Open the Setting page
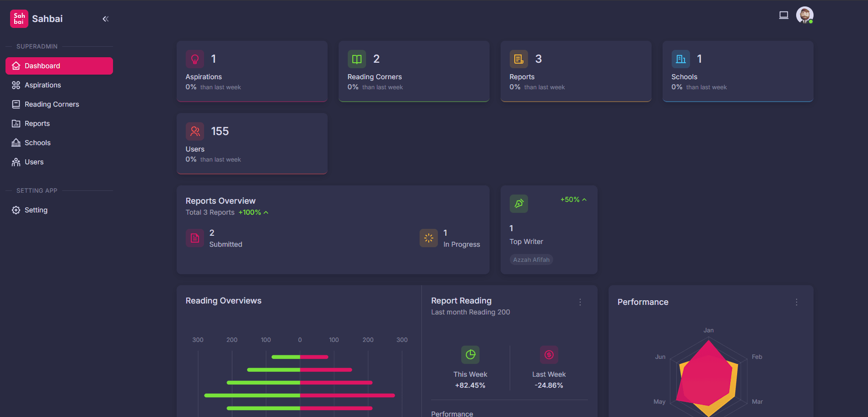 tap(36, 210)
